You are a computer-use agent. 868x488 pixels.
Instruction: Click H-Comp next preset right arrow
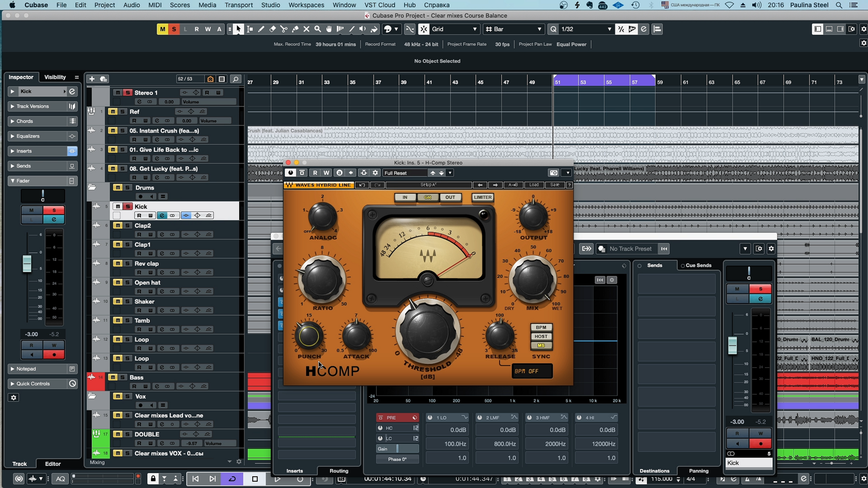click(x=495, y=185)
